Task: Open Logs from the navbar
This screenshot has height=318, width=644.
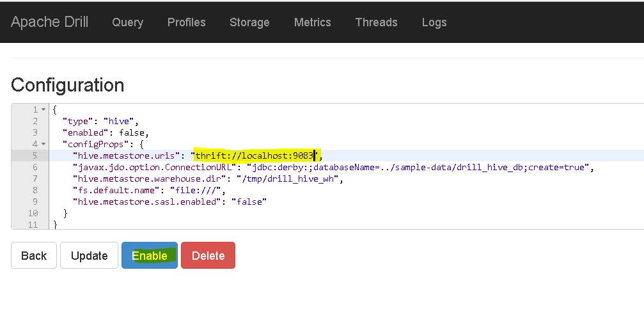Action: (434, 22)
